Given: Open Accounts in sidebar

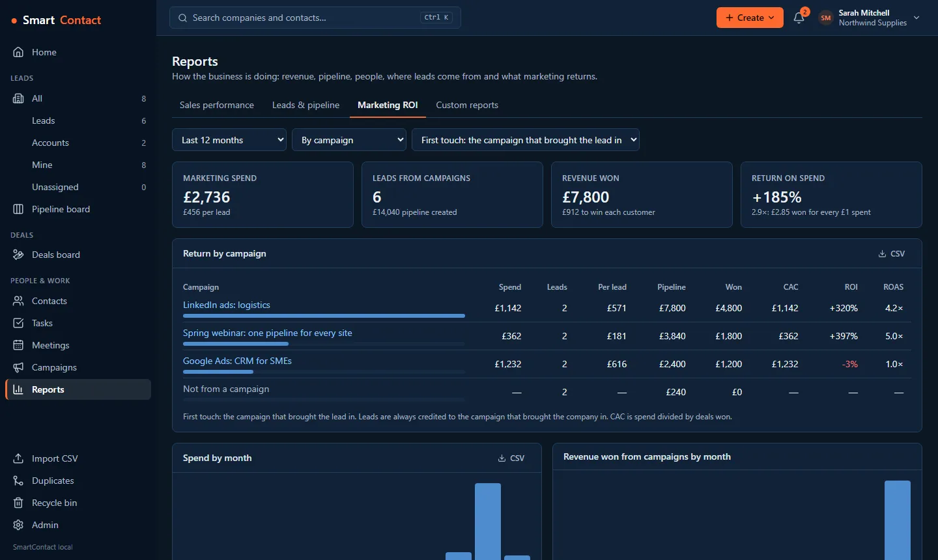Looking at the screenshot, I should coord(78,143).
